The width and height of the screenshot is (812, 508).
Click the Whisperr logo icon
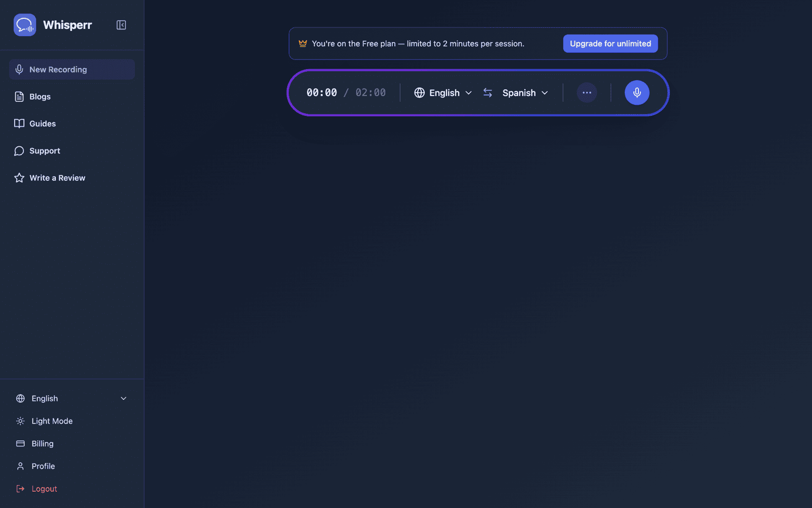coord(25,25)
